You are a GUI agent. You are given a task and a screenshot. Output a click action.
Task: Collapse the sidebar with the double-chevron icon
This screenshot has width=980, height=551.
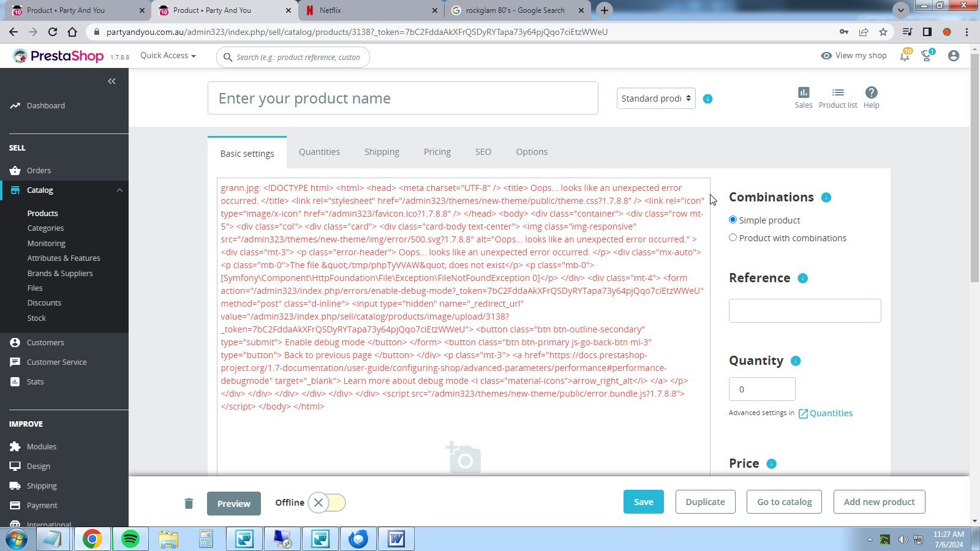[x=111, y=81]
